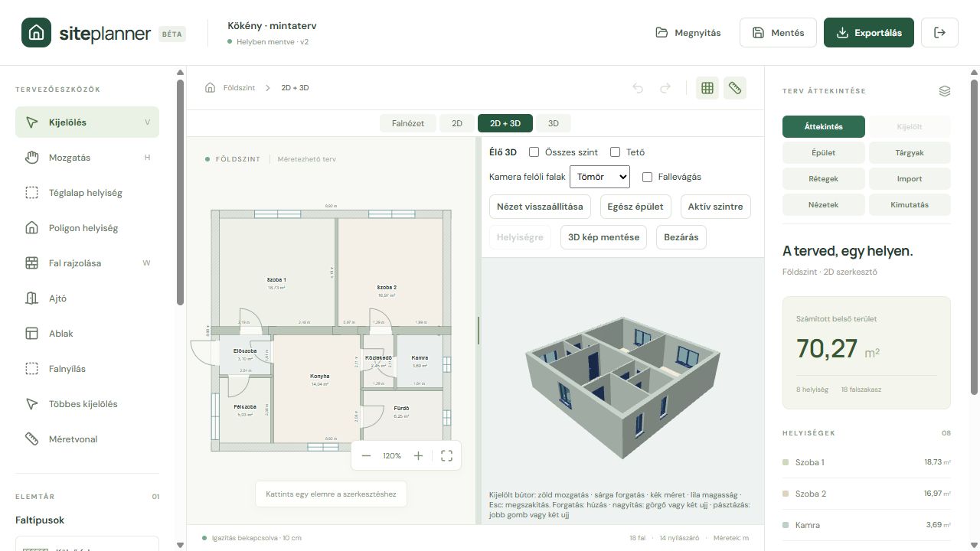This screenshot has height=551, width=980.
Task: Toggle the grid display icon
Action: tap(707, 88)
